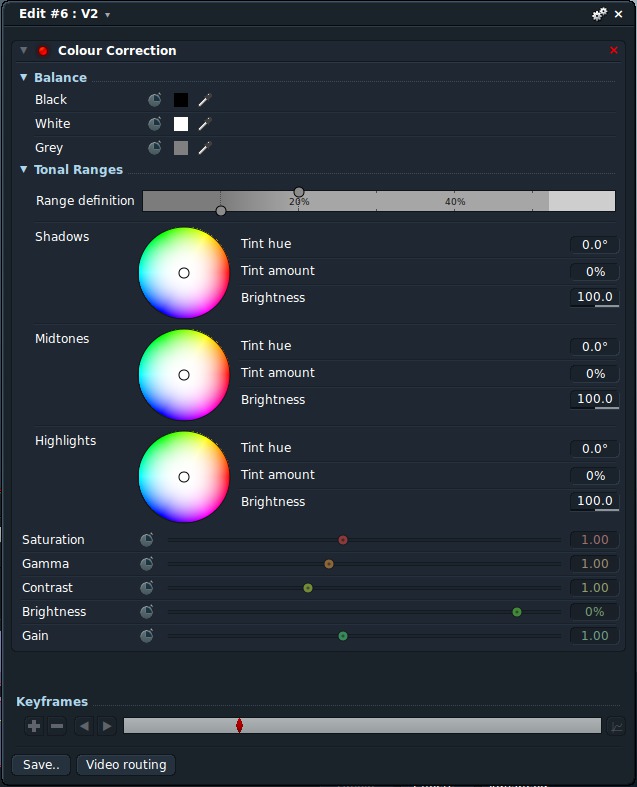This screenshot has height=787, width=637.
Task: Click the white colour swatch in Balance
Action: (x=181, y=124)
